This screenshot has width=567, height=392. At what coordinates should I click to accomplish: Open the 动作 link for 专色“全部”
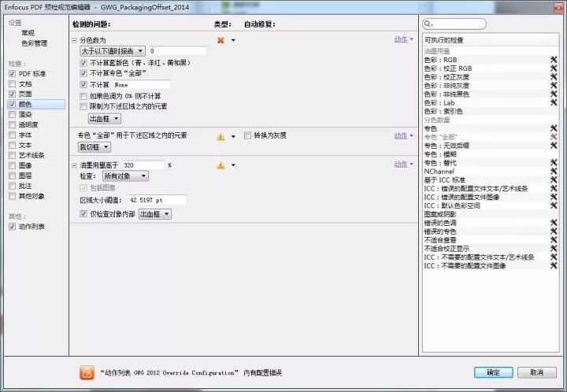pyautogui.click(x=404, y=136)
